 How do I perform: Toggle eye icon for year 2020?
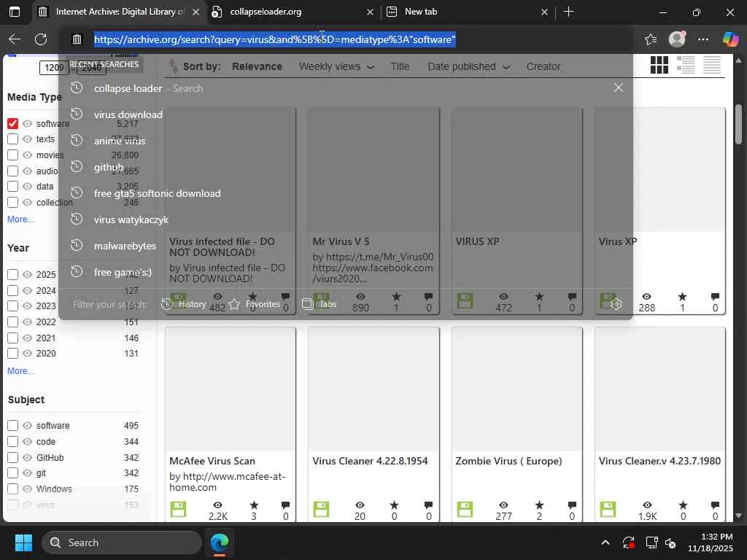pyautogui.click(x=27, y=354)
